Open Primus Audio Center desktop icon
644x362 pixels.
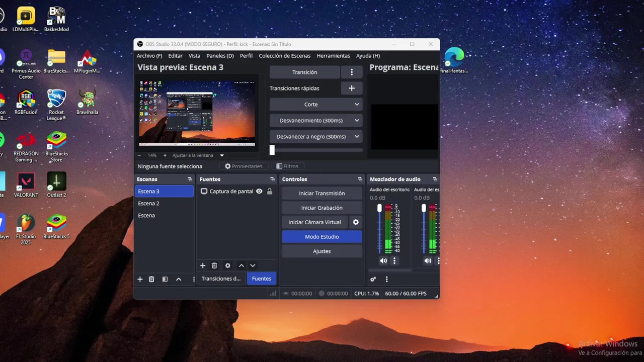pos(26,63)
